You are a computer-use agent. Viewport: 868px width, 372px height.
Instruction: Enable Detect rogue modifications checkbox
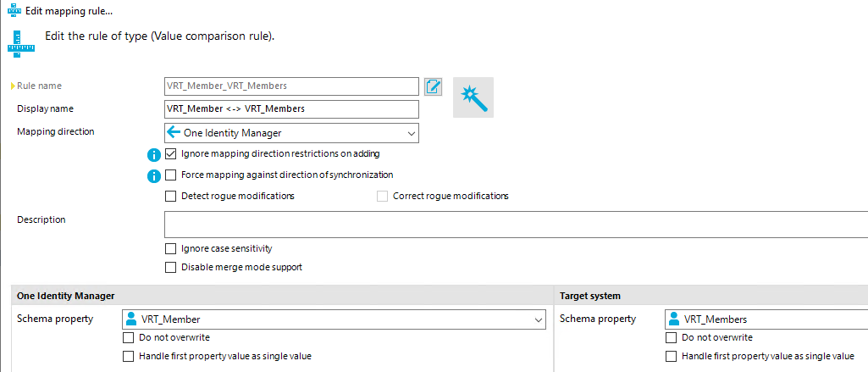(171, 196)
